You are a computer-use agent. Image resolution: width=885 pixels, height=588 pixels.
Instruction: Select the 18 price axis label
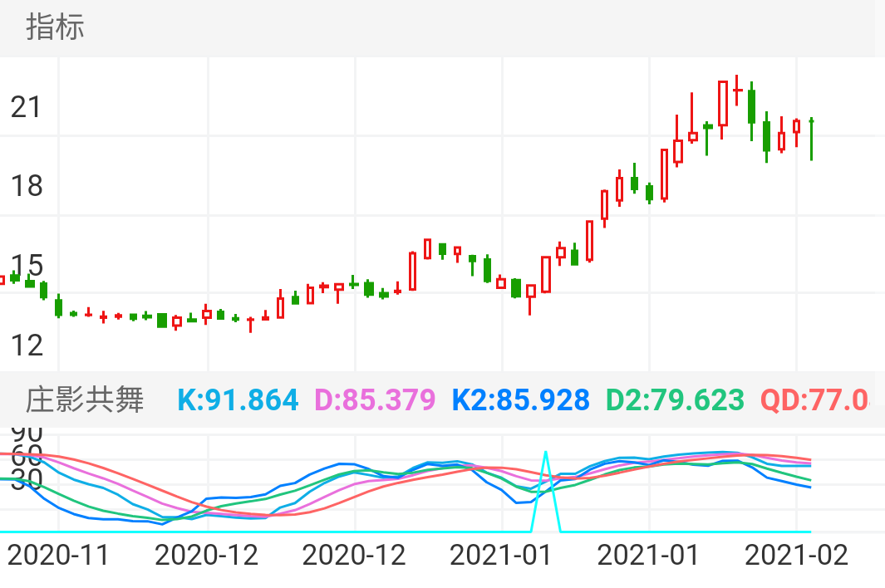tap(26, 186)
